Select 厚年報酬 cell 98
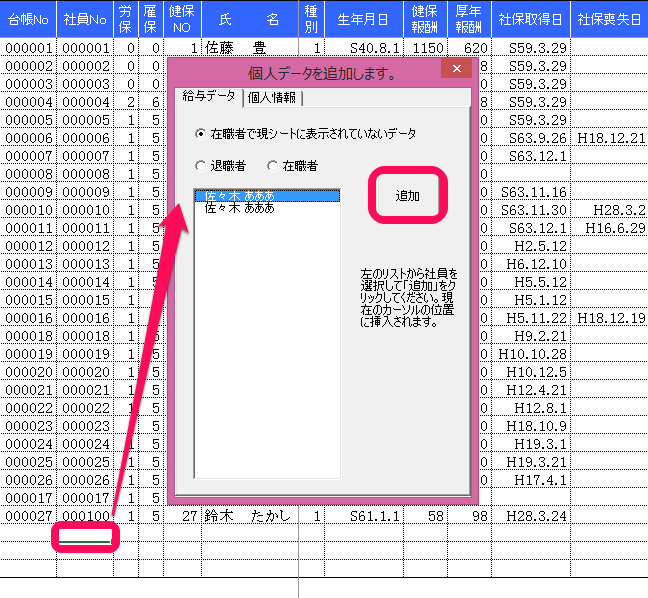Viewport: 648px width, 598px height. 469,516
